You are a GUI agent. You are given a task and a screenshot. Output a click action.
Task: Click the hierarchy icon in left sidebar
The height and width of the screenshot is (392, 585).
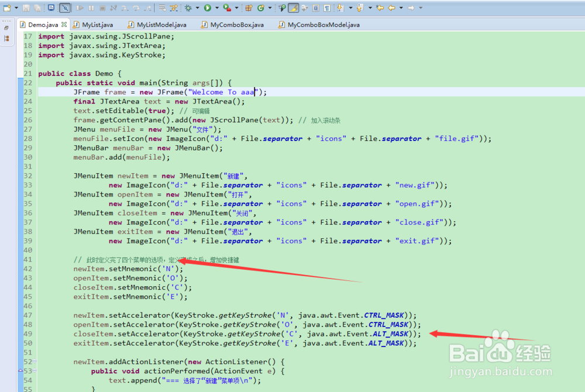coord(6,39)
